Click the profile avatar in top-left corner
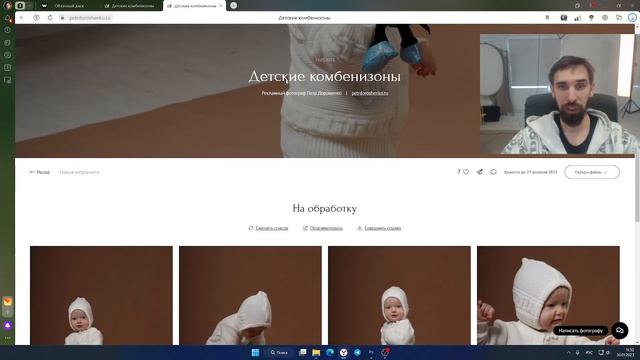This screenshot has height=360, width=640. pyautogui.click(x=7, y=5)
